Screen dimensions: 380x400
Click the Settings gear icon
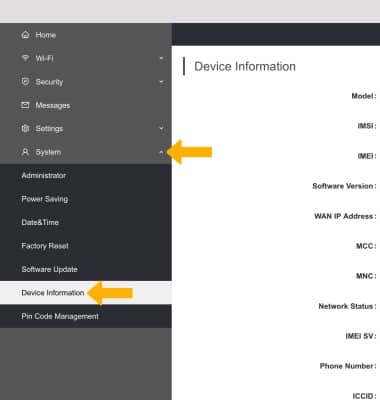click(x=25, y=128)
